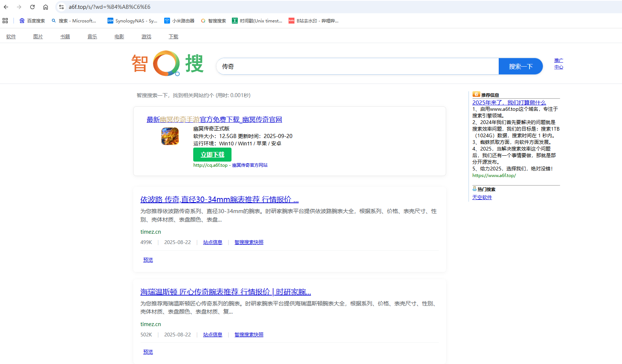Open 站点信息 for the 499K result
Screen dimensions: 622x364
[213, 242]
